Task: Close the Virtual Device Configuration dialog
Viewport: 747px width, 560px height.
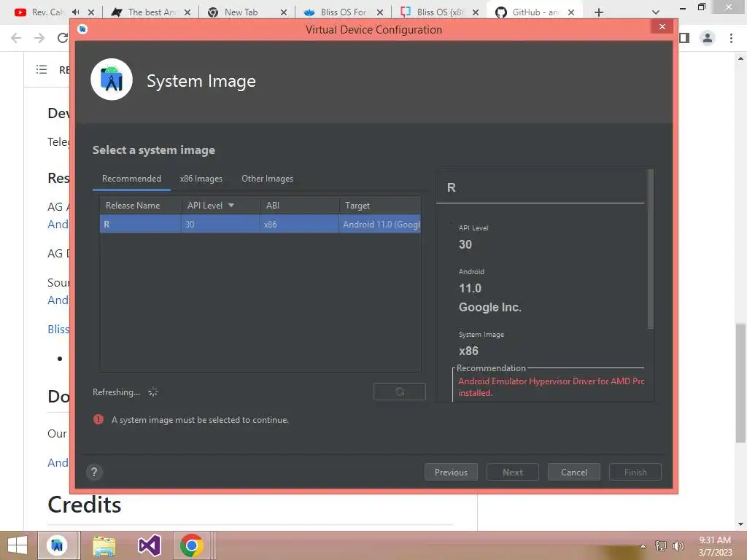Action: click(x=662, y=27)
